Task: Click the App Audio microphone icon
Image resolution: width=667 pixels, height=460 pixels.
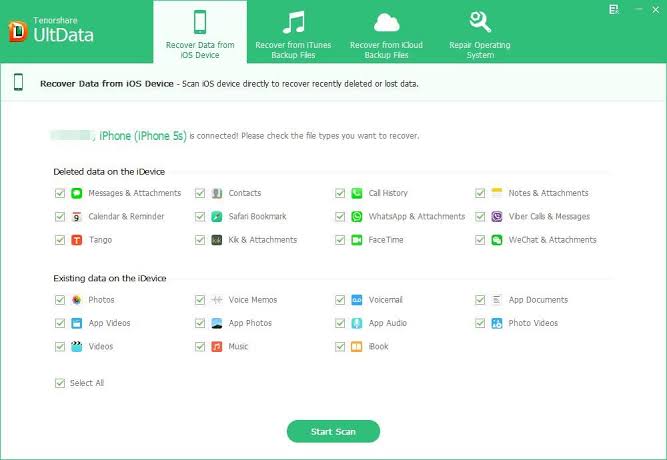Action: (356, 323)
